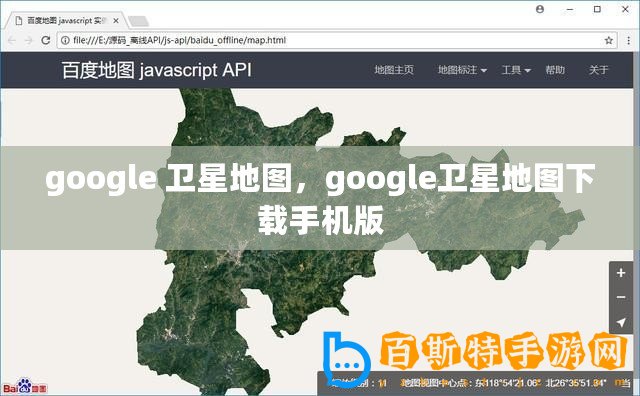The image size is (640, 396).
Task: Expand the 工具 dropdown
Action: (516, 70)
